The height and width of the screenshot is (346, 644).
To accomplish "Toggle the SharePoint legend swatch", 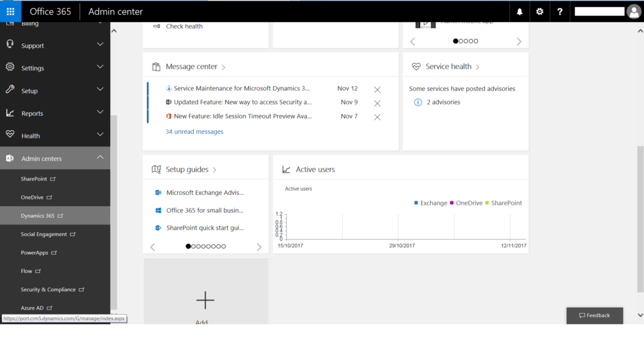I will pos(487,203).
